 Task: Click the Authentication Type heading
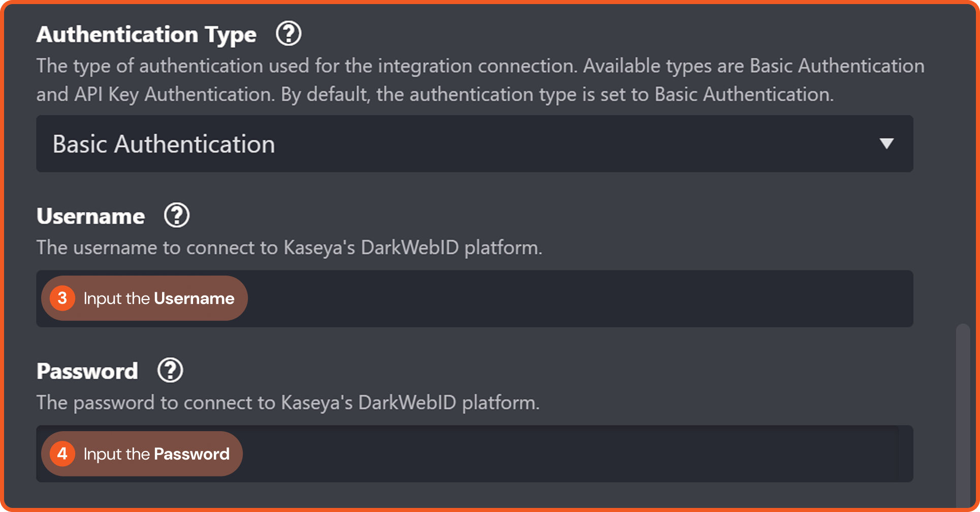(x=146, y=35)
